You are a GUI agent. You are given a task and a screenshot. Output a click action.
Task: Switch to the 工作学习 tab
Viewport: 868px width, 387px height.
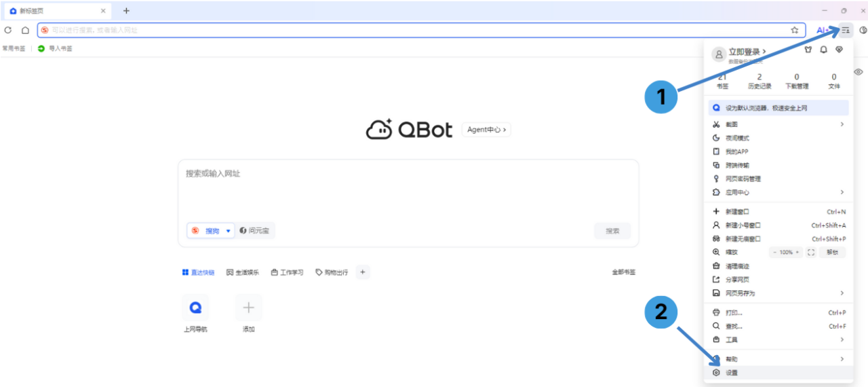(288, 272)
